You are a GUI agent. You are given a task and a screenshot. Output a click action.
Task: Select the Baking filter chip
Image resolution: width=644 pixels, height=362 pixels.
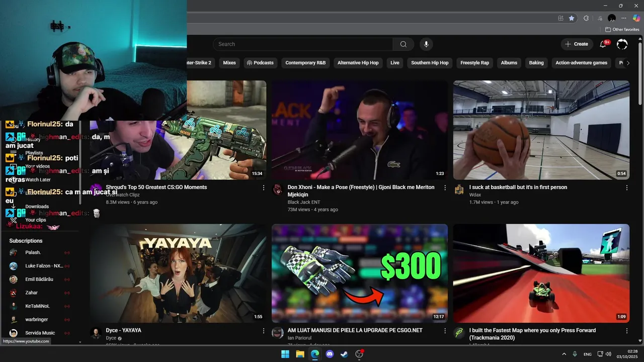click(x=536, y=63)
